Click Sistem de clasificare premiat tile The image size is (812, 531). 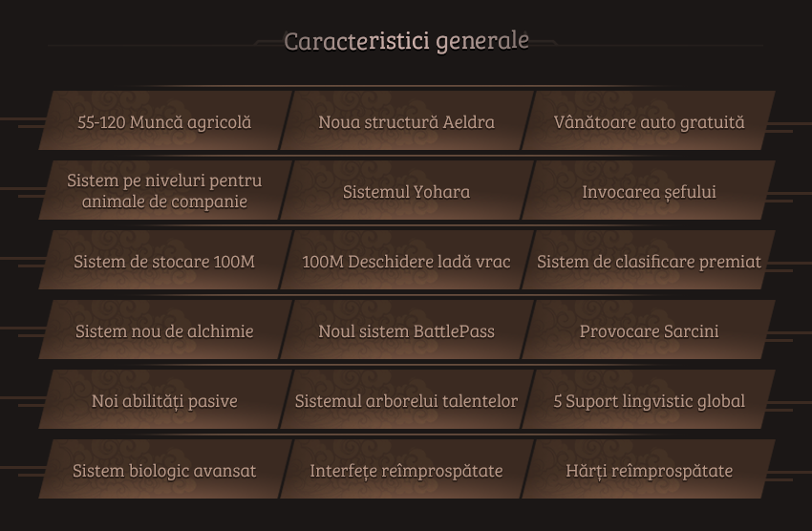(649, 261)
